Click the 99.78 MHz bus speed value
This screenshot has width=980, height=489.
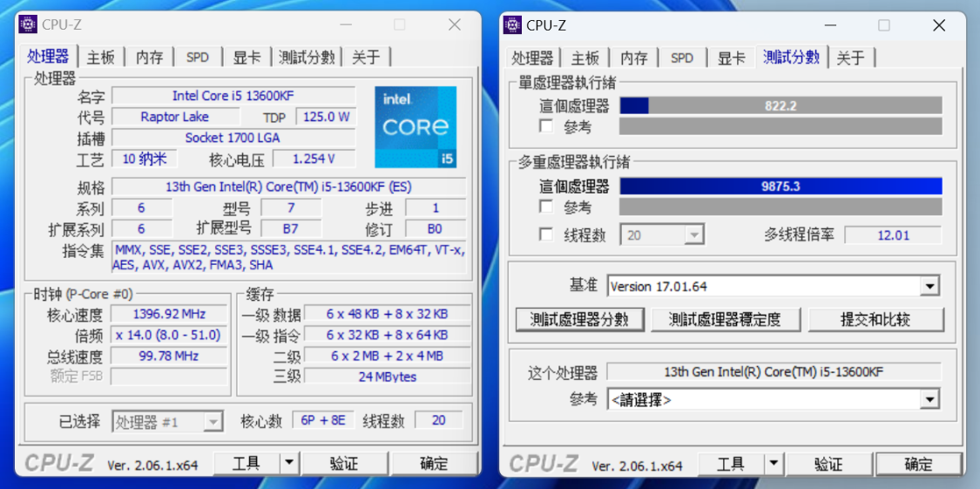pos(169,356)
